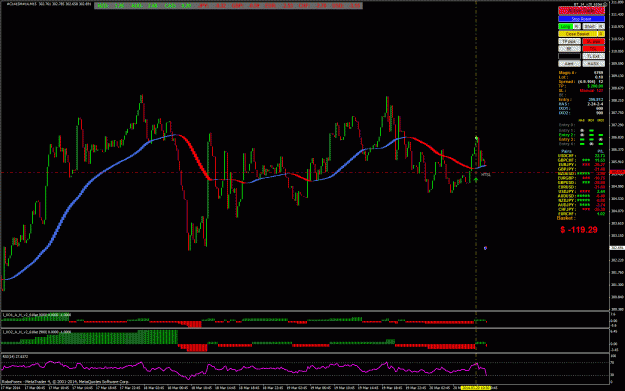Click the TL Exit button
Screen dimensions: 625x391
click(594, 56)
